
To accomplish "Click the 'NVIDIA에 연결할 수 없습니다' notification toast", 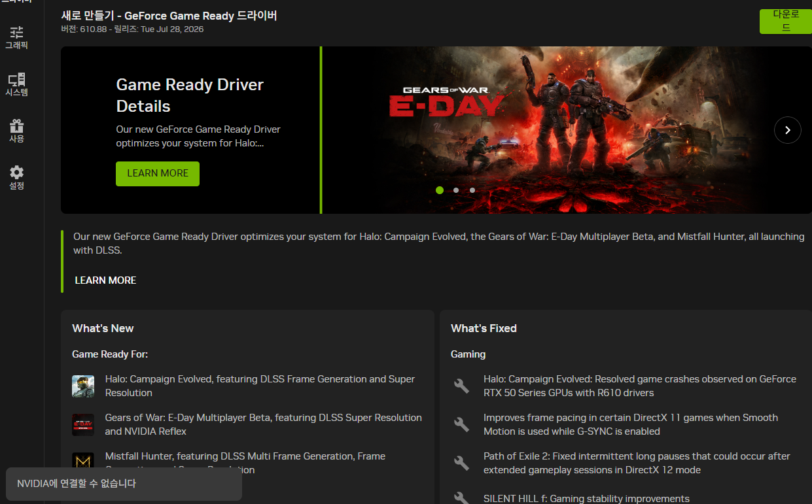I will coord(124,484).
